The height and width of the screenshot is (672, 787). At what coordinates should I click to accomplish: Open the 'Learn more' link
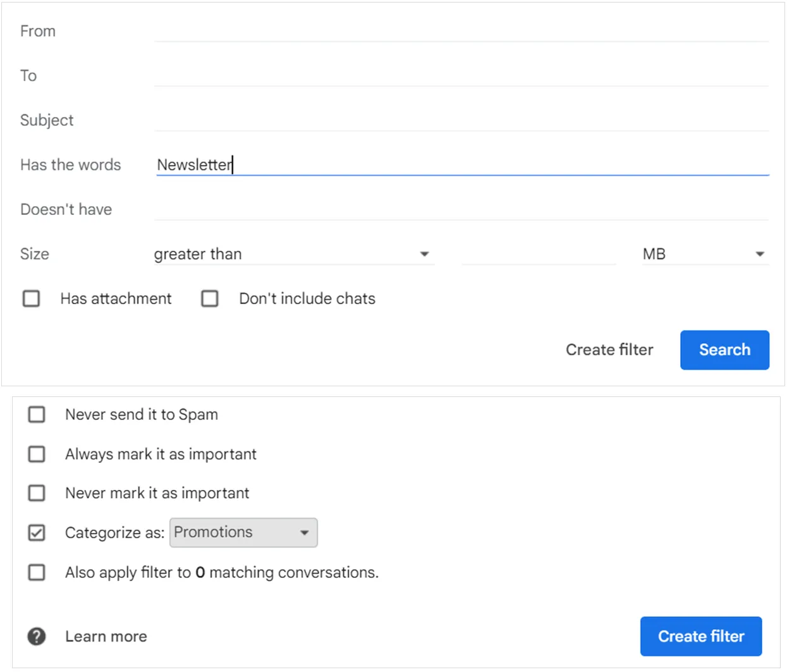[x=106, y=637]
